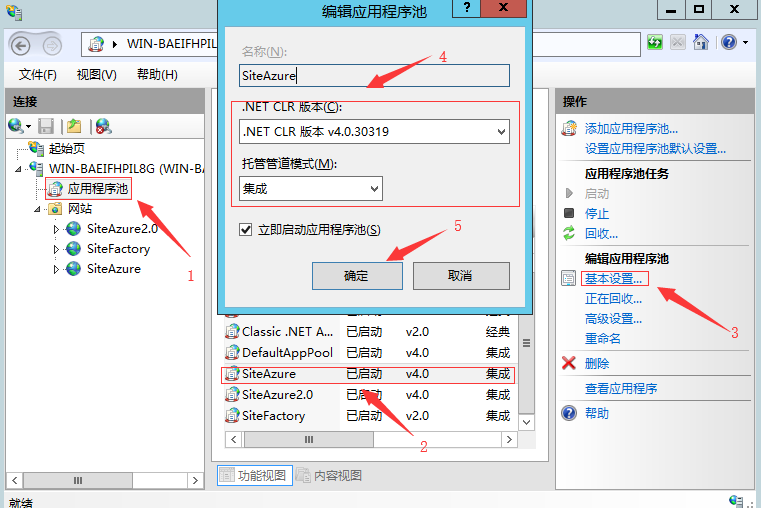Click the up-folder icon in connections toolbar

click(74, 126)
